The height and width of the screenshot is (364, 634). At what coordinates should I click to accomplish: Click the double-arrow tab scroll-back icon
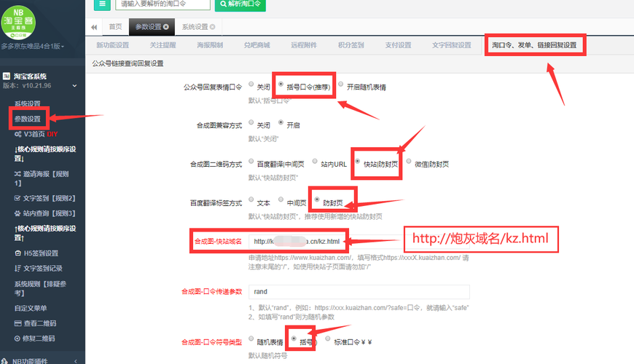pos(94,27)
